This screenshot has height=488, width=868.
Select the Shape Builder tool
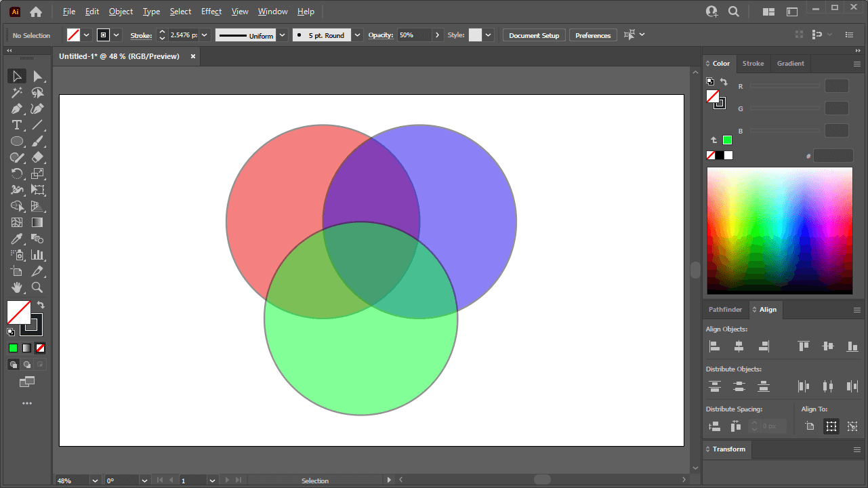click(x=17, y=206)
